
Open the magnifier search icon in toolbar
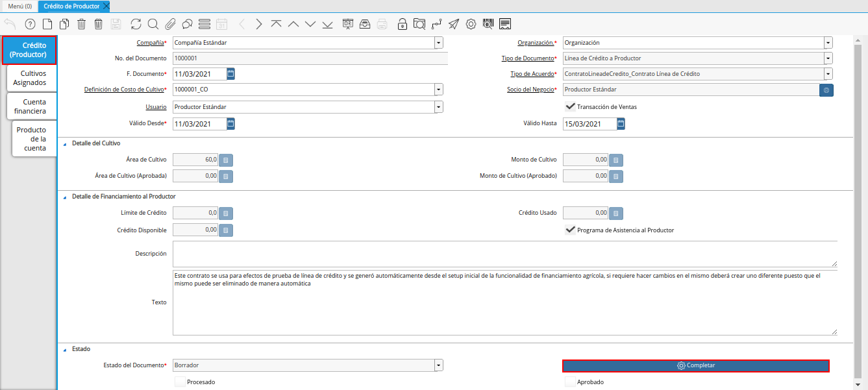tap(153, 24)
